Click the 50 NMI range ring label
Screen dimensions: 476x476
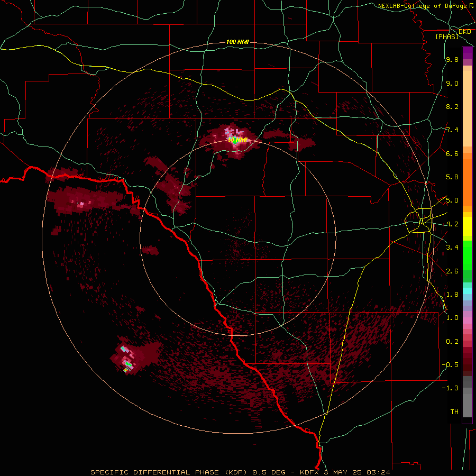237,140
